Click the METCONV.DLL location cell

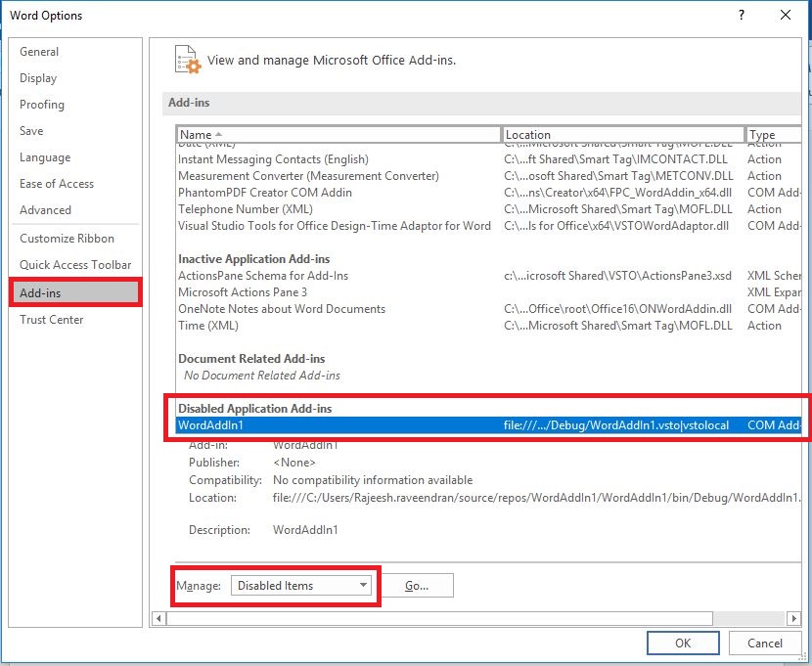click(x=618, y=176)
